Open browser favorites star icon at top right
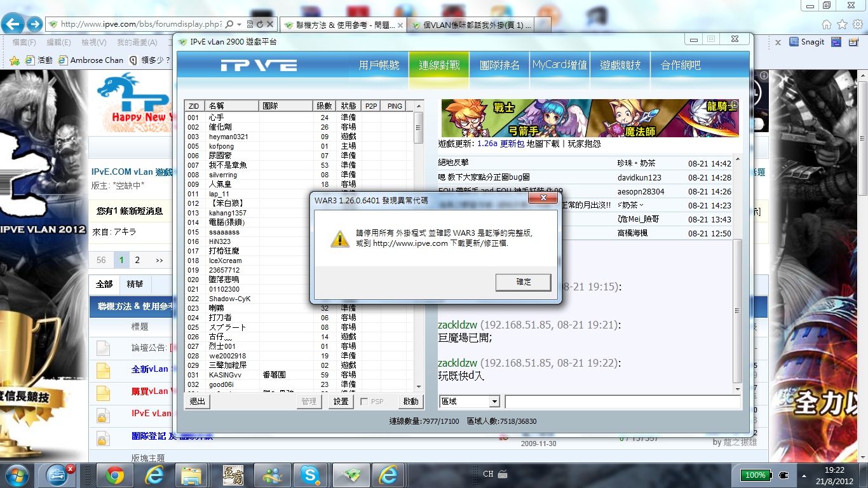 click(842, 24)
